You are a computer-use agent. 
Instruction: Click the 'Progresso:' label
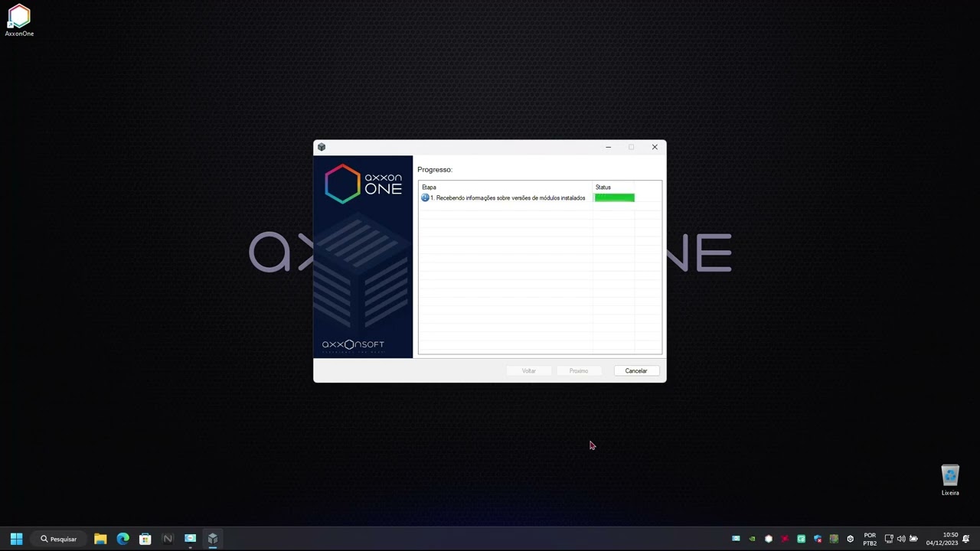[435, 169]
